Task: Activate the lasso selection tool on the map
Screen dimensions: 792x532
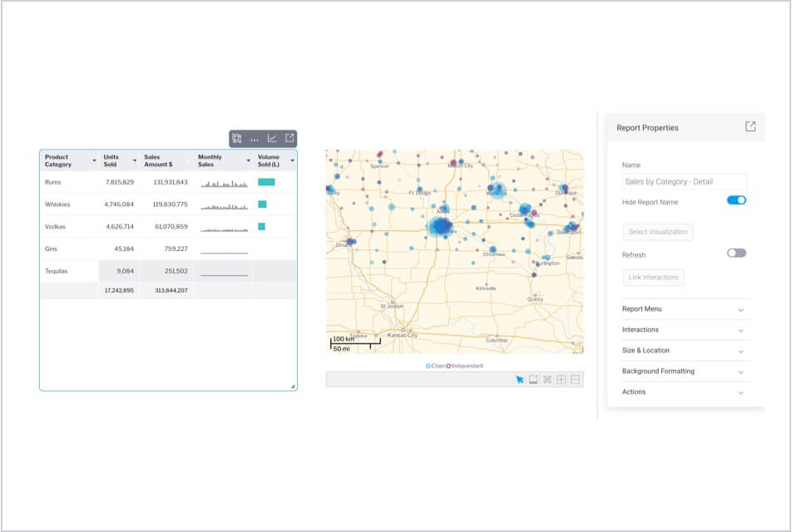Action: pyautogui.click(x=547, y=380)
